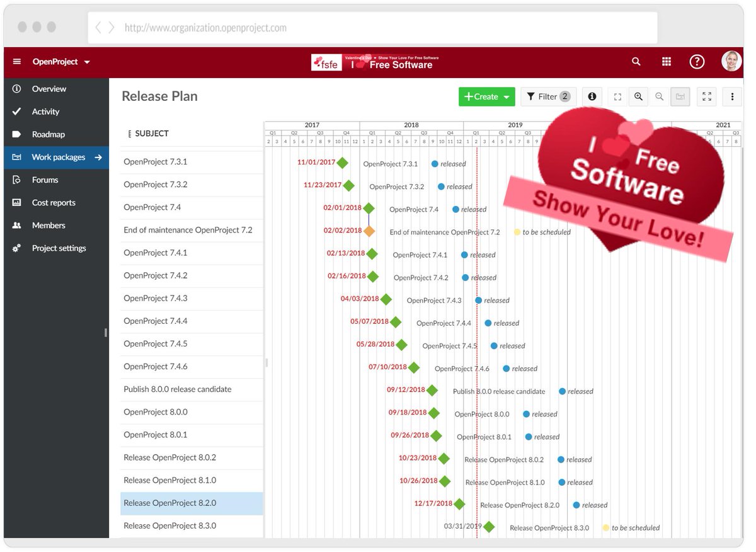The image size is (756, 552).
Task: Open the Filter panel showing 2 filters
Action: coord(548,96)
